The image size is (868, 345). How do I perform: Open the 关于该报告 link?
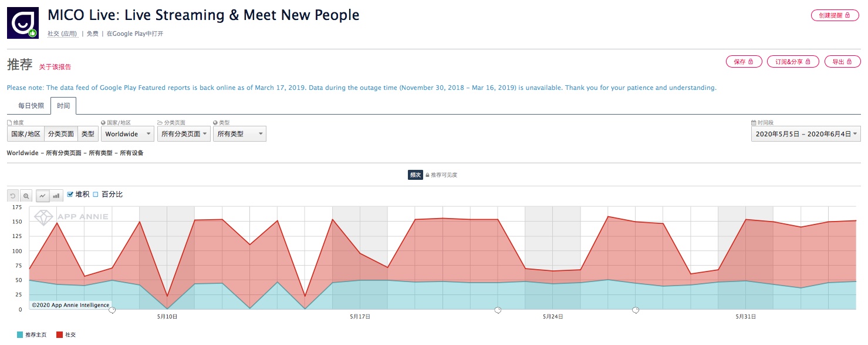click(55, 67)
